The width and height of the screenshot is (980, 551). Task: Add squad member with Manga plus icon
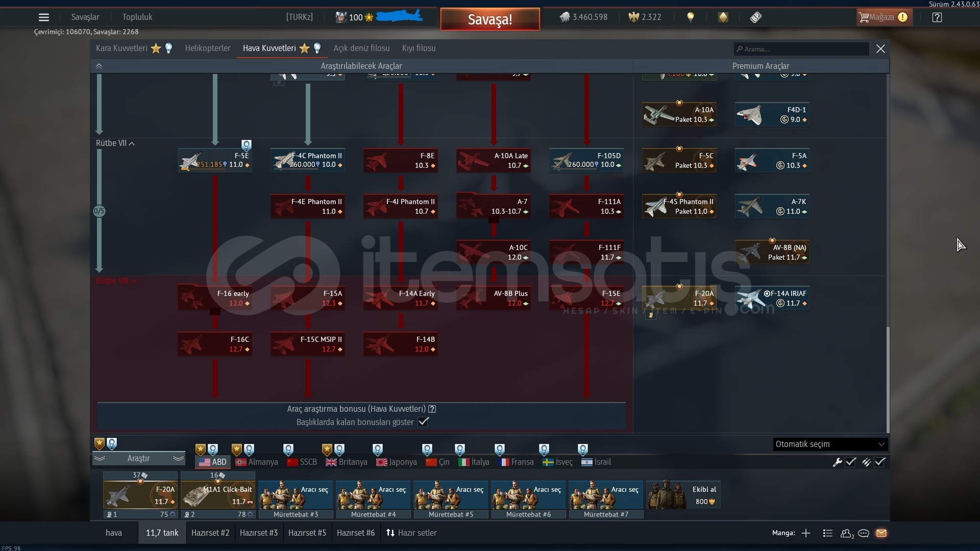click(806, 533)
